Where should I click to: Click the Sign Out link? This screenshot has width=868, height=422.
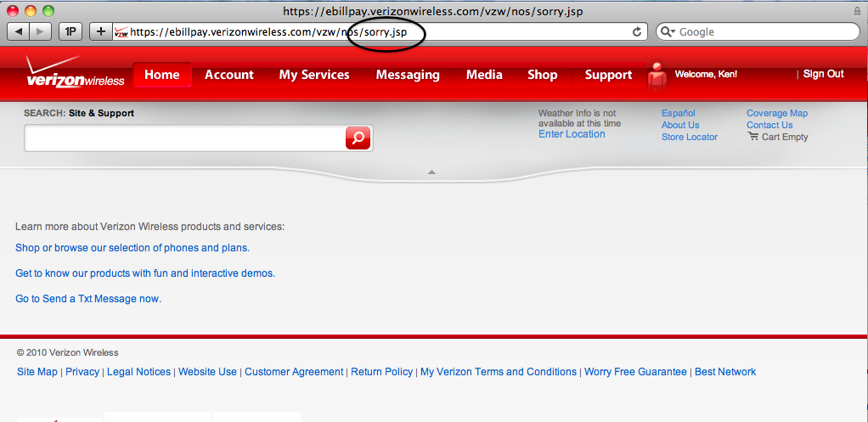(823, 74)
